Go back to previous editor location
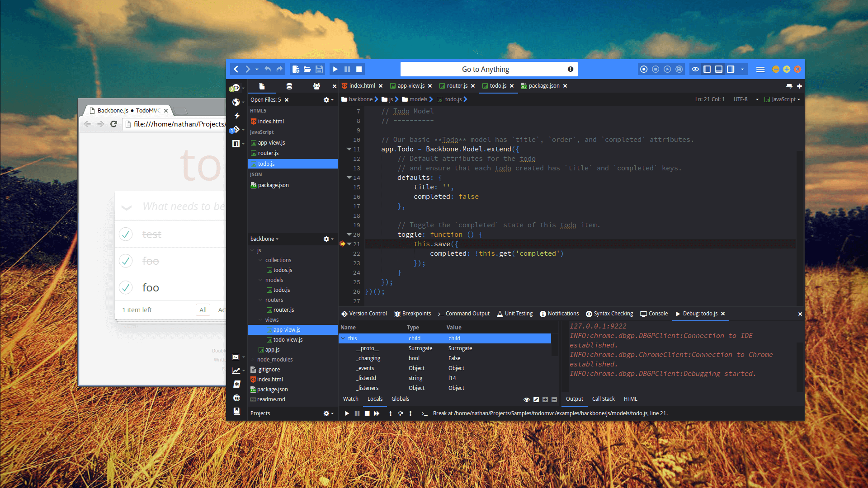This screenshot has width=868, height=488. click(x=236, y=69)
